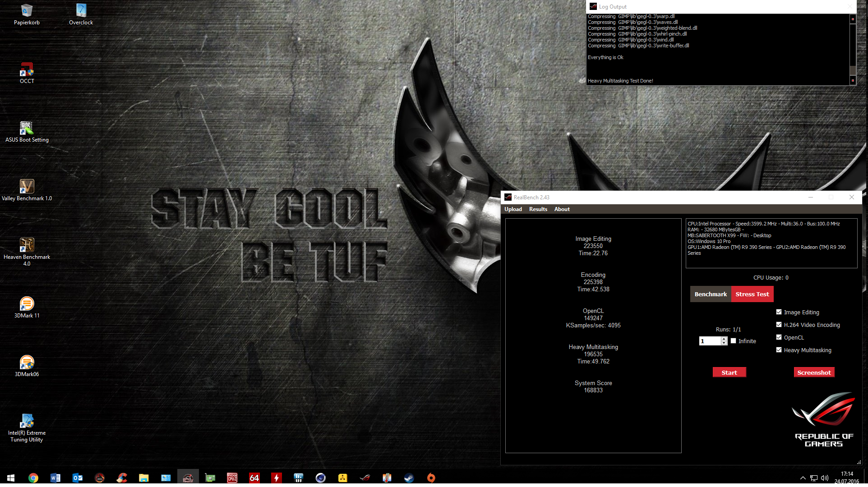Decrease run count with down arrow
This screenshot has width=868, height=487.
tap(724, 343)
